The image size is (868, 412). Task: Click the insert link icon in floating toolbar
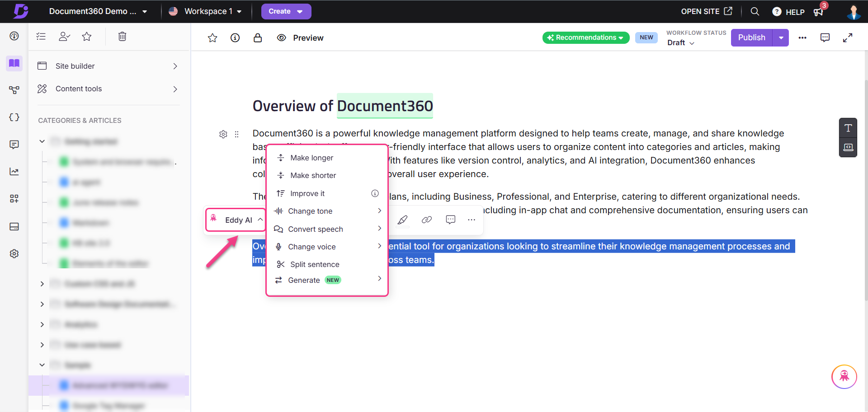(427, 220)
